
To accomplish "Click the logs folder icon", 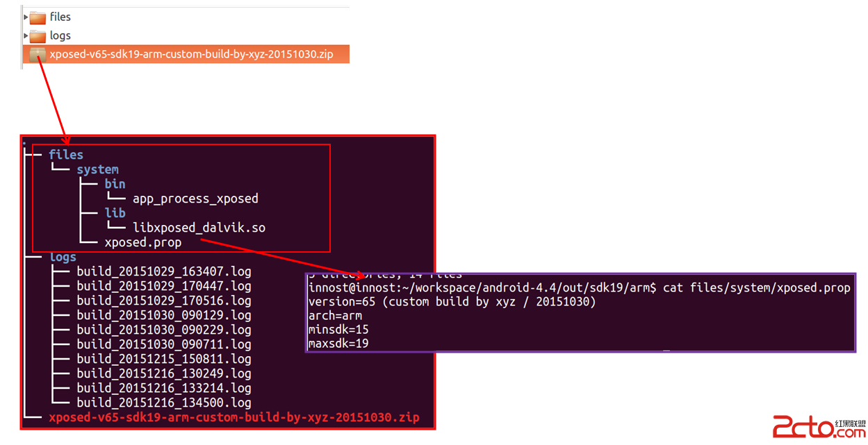I will point(38,36).
